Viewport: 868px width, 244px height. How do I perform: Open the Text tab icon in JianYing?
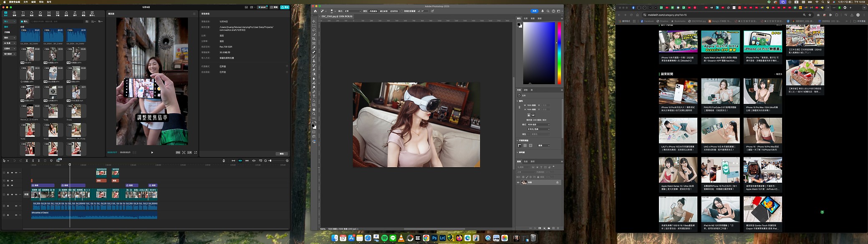click(x=23, y=14)
